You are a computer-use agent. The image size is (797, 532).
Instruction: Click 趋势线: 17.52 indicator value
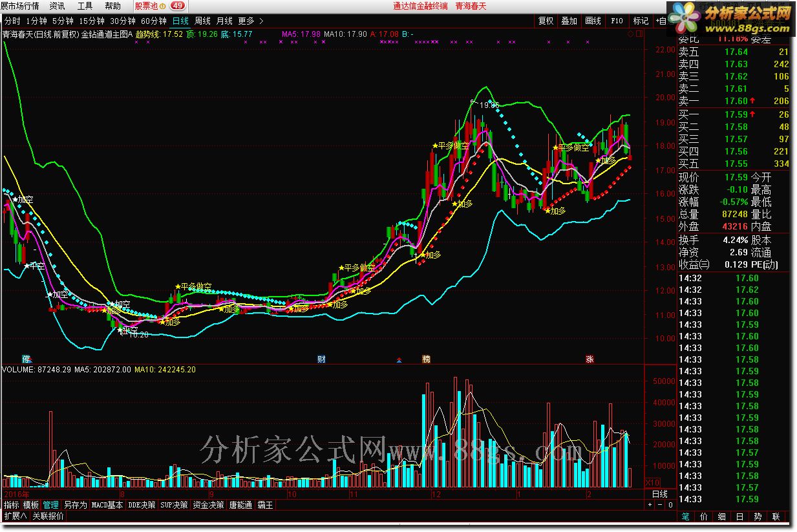[x=159, y=34]
